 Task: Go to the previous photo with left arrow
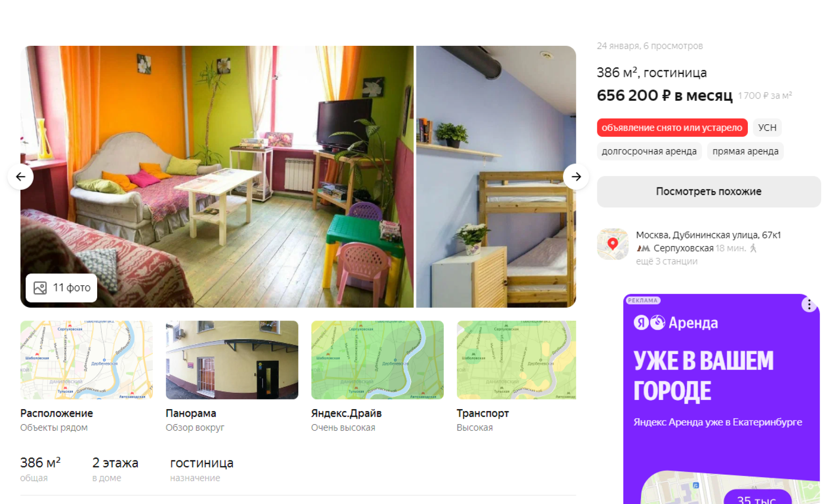point(21,177)
